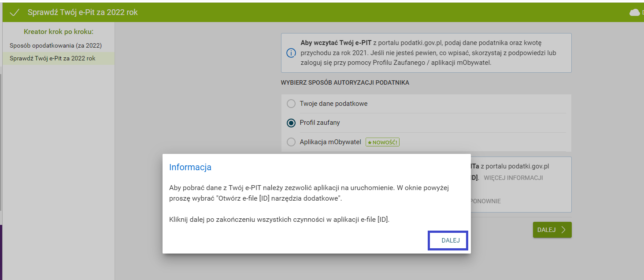Select the "Twoje dane podatkowe" radio button
Image resolution: width=644 pixels, height=280 pixels.
coord(291,104)
